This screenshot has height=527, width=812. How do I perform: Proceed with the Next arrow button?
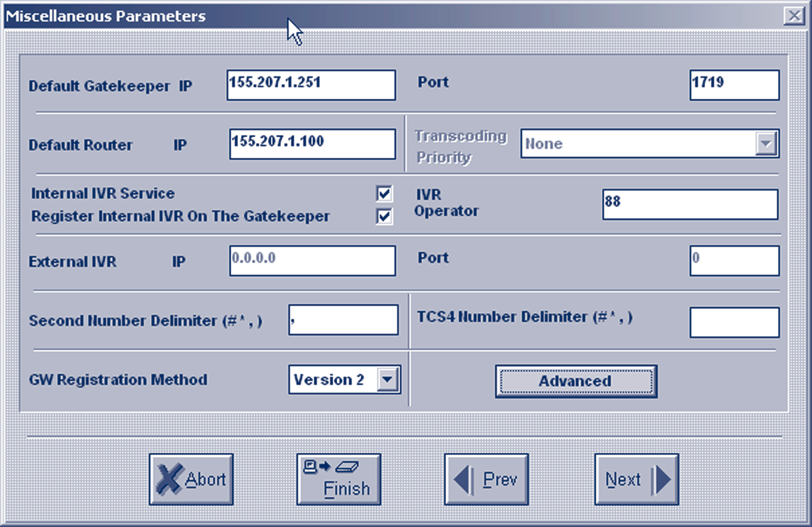click(636, 479)
